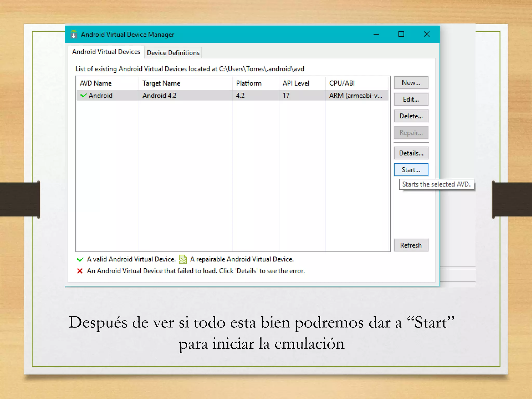Click the CPU/ABI column header

point(357,83)
